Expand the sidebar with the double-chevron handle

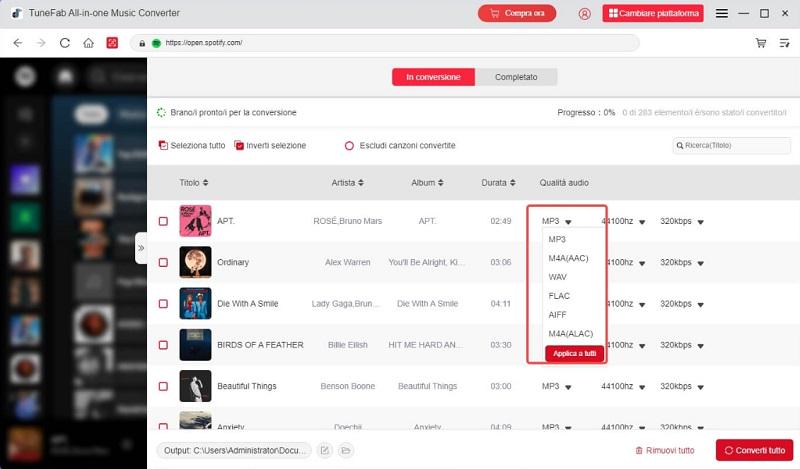point(141,248)
